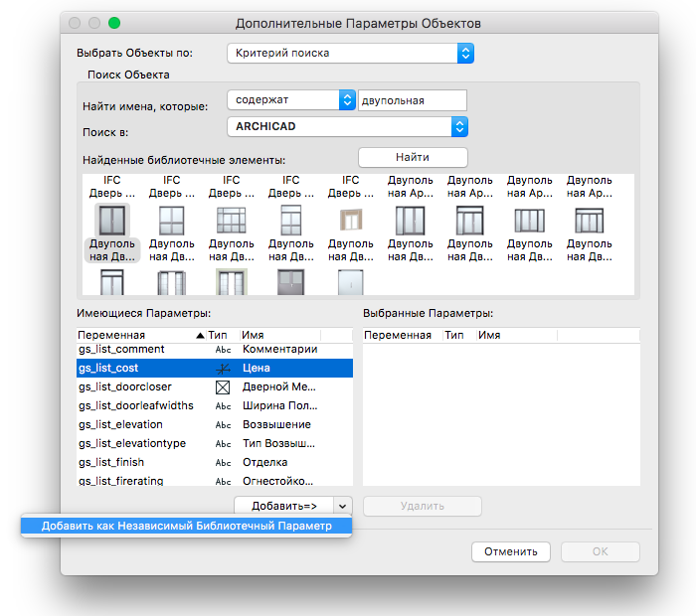696x616 pixels.
Task: Open the Критерий поиска dropdown
Action: [x=350, y=54]
